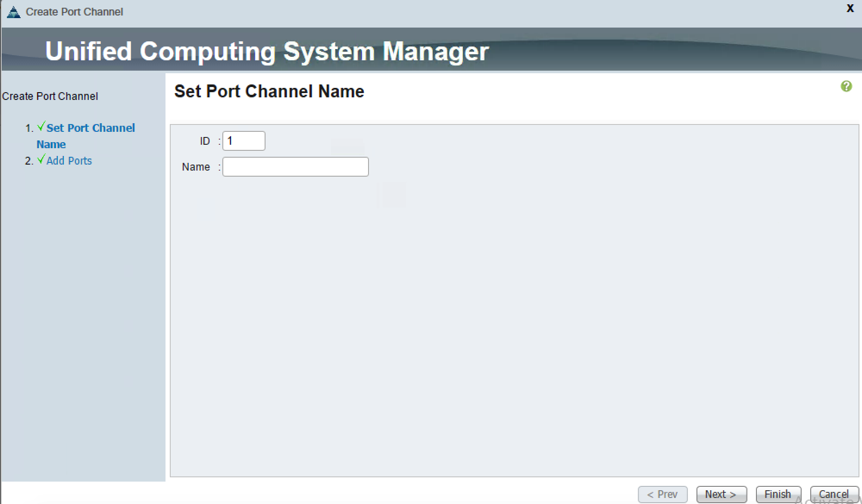Click the < Prev button
This screenshot has height=504, width=862.
coord(662,494)
